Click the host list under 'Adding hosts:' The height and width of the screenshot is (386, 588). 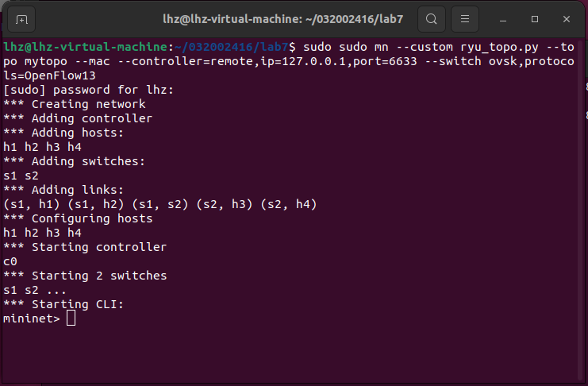point(42,147)
